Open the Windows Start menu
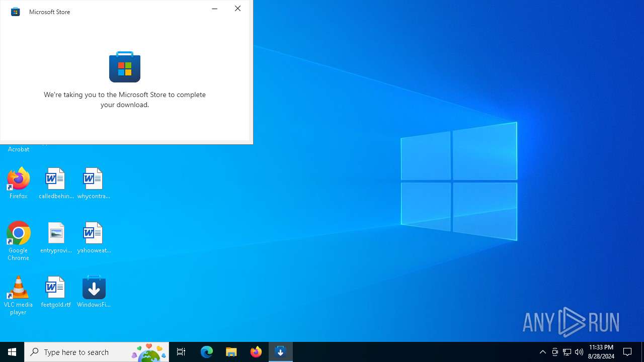This screenshot has height=362, width=644. [12, 352]
